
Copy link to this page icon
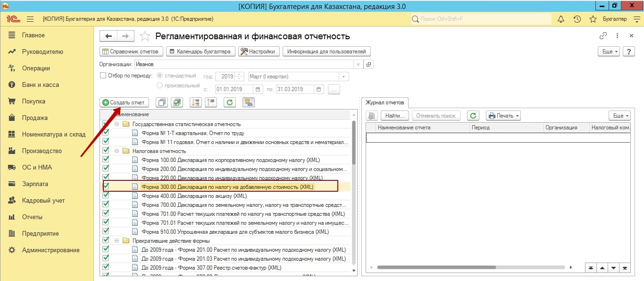[603, 36]
